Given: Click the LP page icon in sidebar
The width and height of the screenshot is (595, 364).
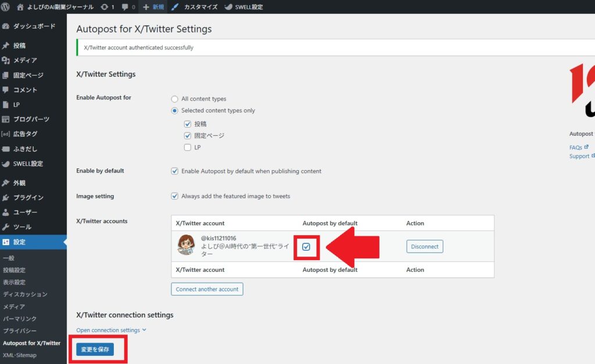Looking at the screenshot, I should click(6, 104).
